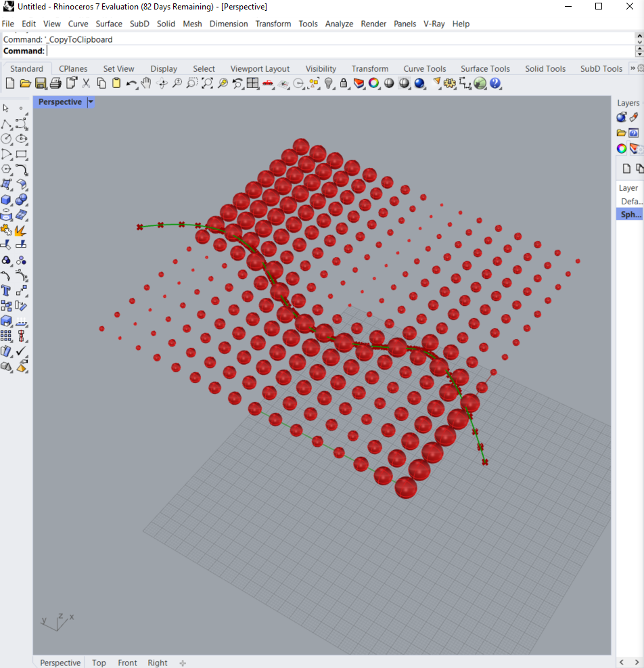Open the V-Ray menu
Image resolution: width=644 pixels, height=668 pixels.
(x=434, y=24)
